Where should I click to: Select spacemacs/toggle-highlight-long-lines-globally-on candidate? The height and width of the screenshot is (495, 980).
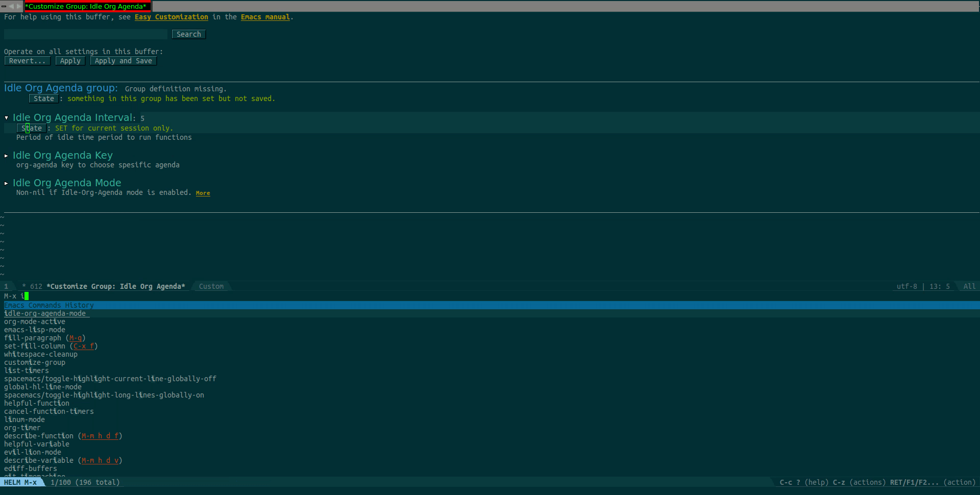(x=104, y=395)
